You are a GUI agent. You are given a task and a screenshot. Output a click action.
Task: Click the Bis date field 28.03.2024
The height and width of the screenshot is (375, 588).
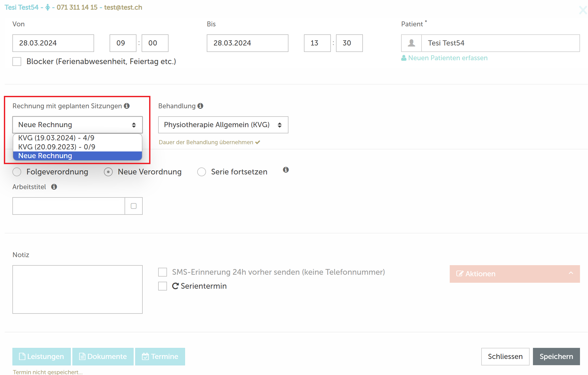pyautogui.click(x=248, y=43)
